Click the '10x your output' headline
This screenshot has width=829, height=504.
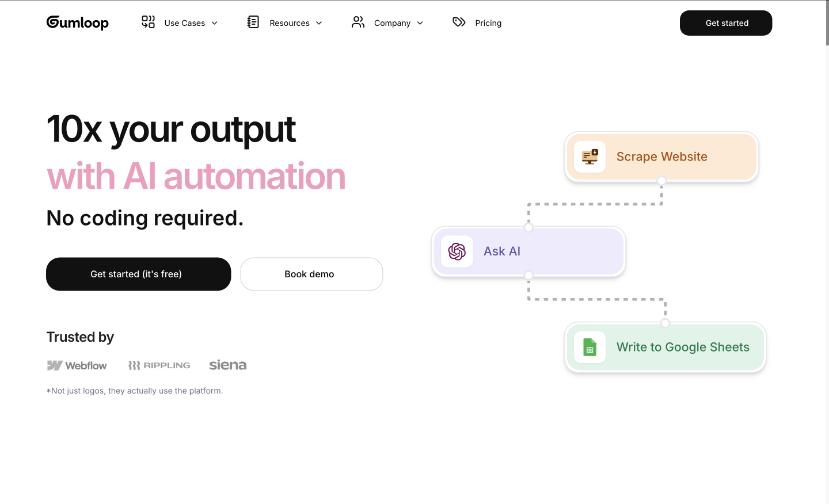[x=171, y=129]
